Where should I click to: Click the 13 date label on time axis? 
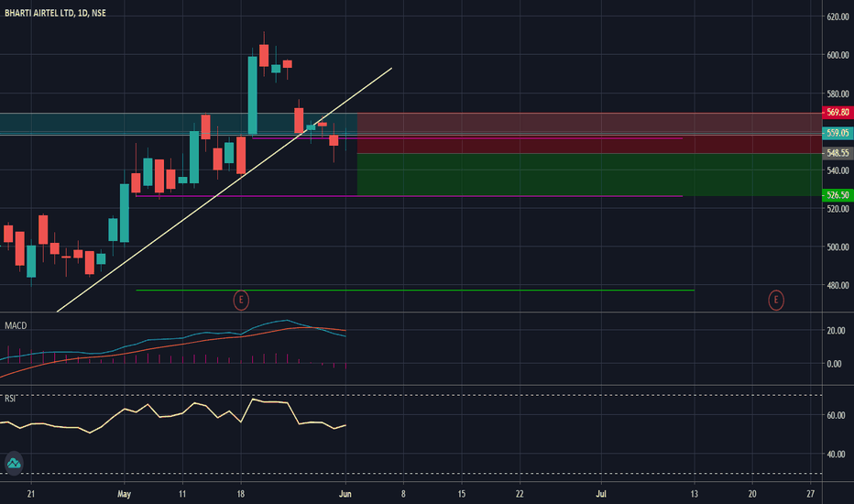694,494
